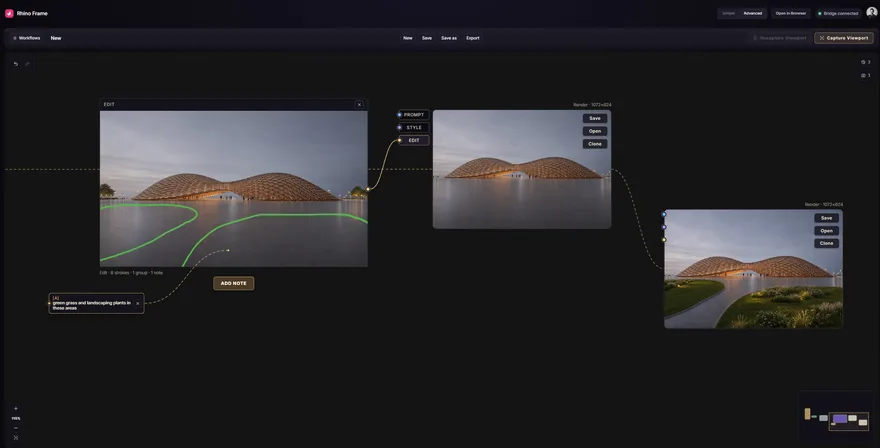The image size is (880, 448).
Task: Click the first render thumbnail without landscaping
Action: (x=522, y=169)
